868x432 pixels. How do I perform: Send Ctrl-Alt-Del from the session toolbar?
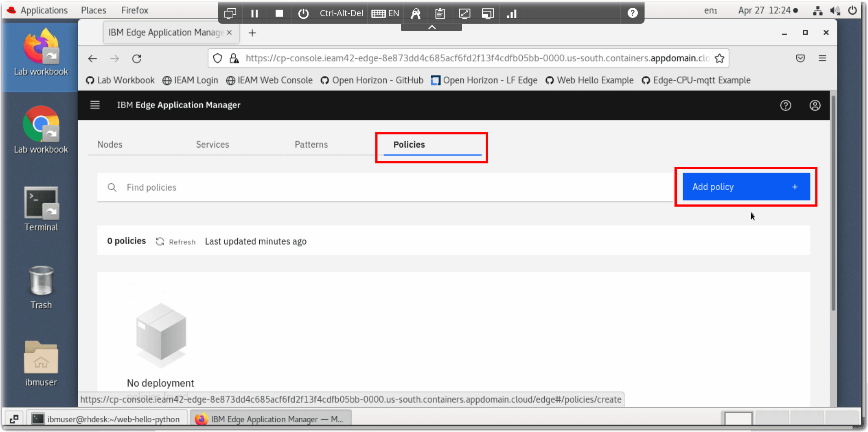point(341,13)
